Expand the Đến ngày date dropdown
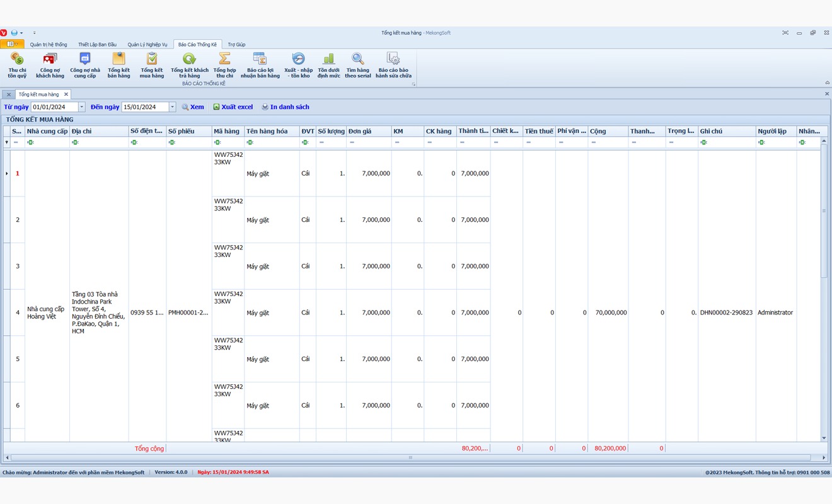This screenshot has height=504, width=832. pos(172,107)
